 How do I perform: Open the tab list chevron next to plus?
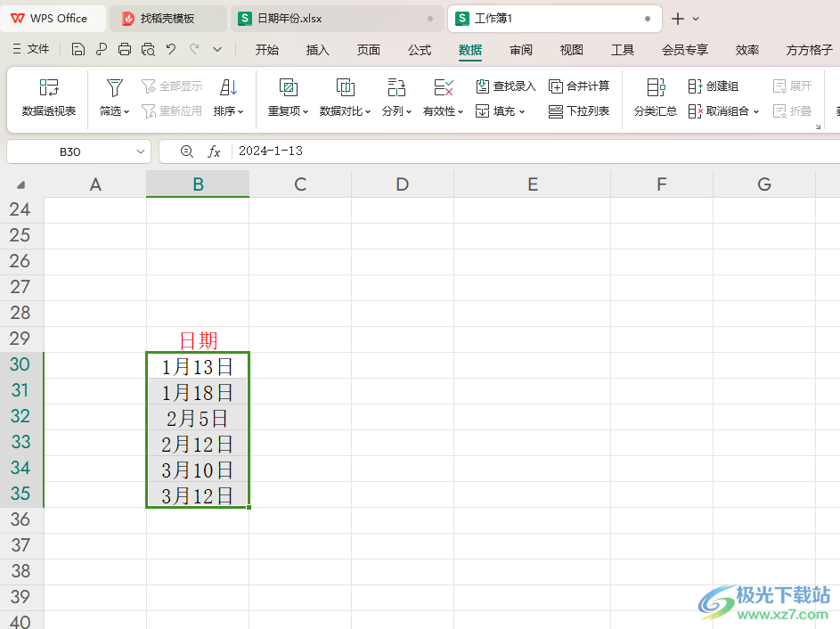pos(696,19)
